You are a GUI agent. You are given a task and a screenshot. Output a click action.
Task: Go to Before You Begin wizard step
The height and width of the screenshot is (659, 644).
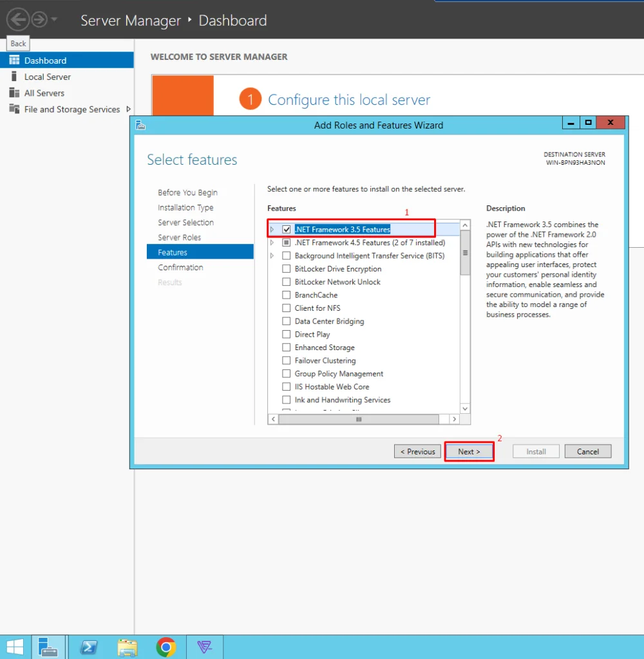tap(187, 192)
